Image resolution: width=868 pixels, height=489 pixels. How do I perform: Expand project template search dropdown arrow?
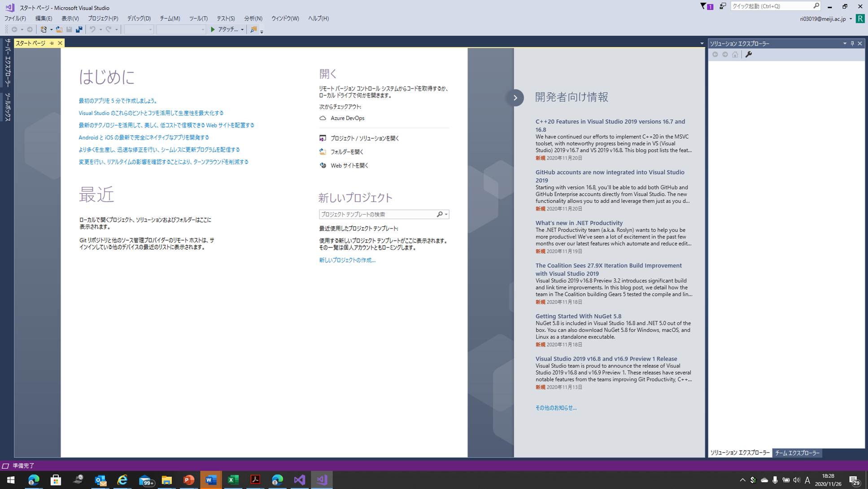[446, 215]
